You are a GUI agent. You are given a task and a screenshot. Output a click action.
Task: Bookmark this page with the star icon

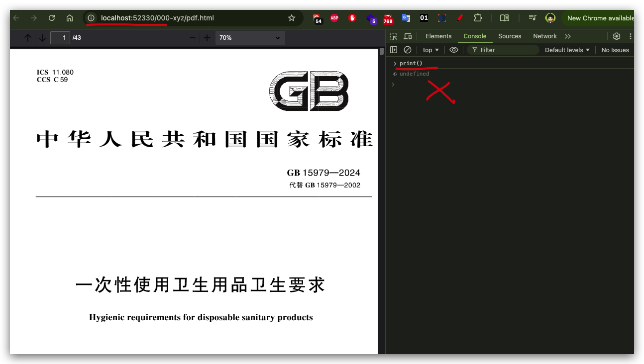pyautogui.click(x=292, y=18)
